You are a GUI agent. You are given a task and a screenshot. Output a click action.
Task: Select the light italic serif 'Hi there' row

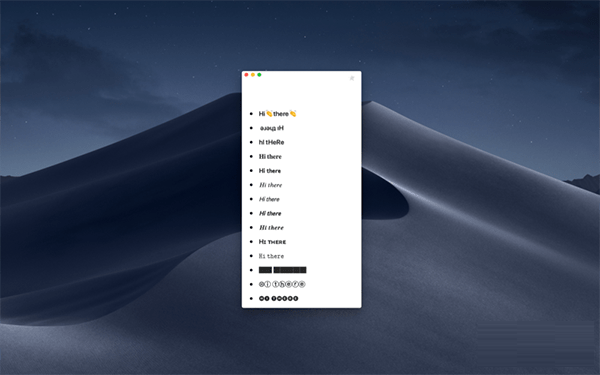point(271,185)
